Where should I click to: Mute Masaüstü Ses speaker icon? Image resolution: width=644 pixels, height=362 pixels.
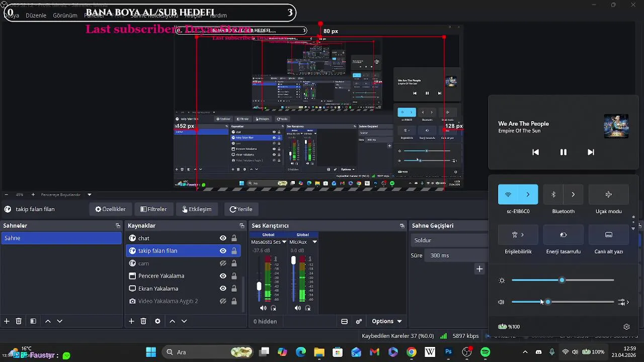pos(263,308)
